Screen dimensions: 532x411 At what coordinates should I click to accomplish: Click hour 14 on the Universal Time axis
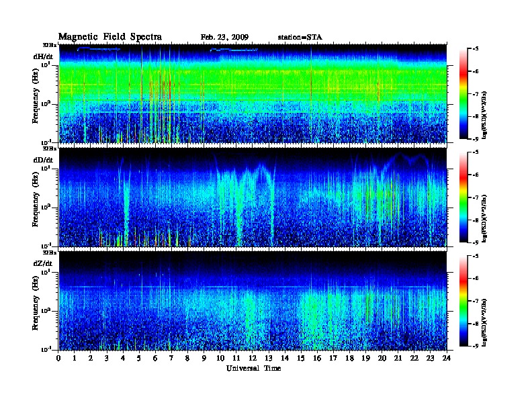[285, 358]
